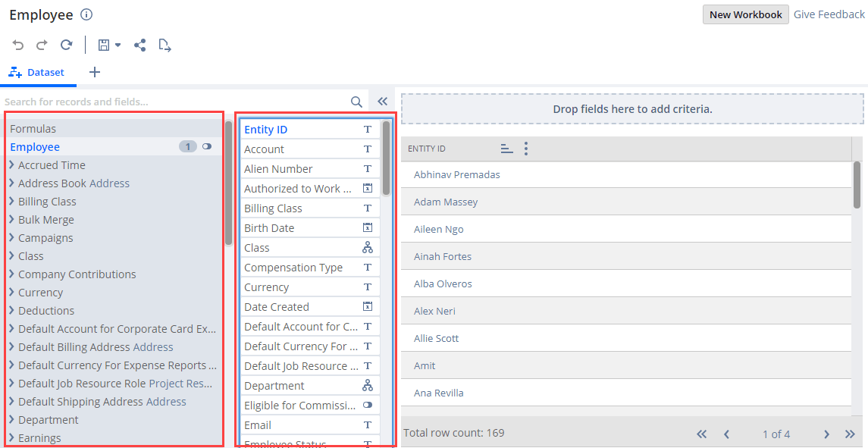Undo the last action

17,45
